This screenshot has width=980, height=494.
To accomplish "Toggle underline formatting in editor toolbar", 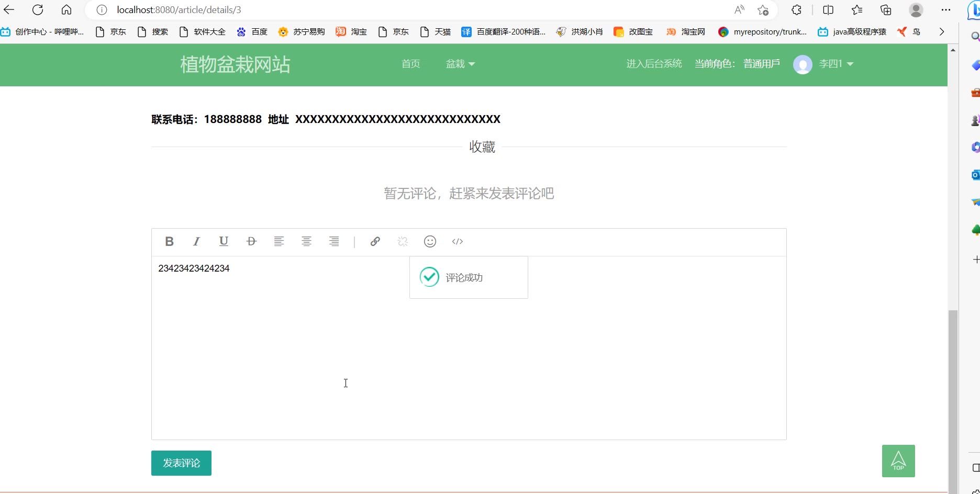I will [x=224, y=241].
